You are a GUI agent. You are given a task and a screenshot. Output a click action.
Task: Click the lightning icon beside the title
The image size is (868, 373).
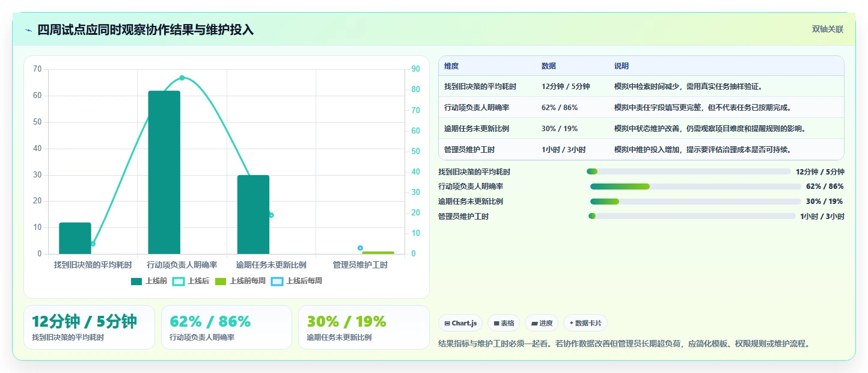point(29,30)
